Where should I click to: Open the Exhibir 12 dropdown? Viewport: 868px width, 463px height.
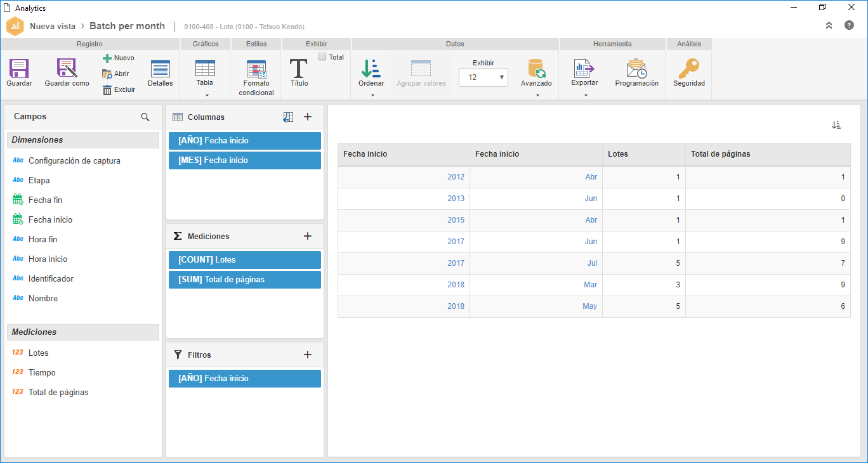[x=483, y=77]
